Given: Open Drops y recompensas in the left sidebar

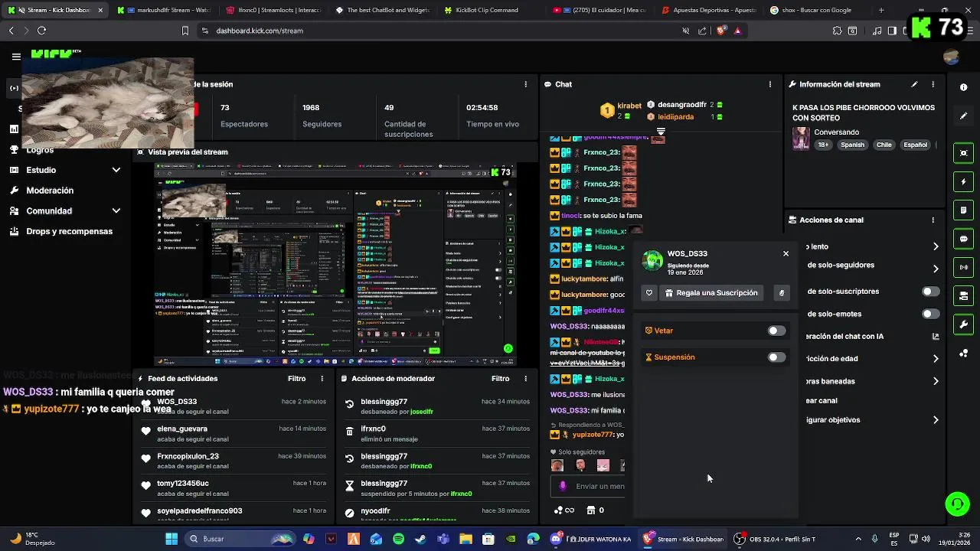Looking at the screenshot, I should 69,231.
